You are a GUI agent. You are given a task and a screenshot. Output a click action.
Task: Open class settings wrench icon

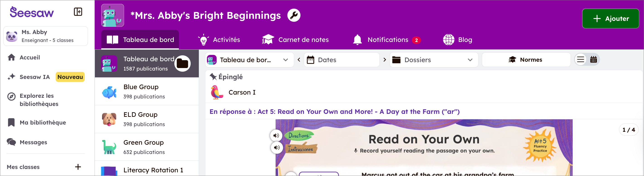coord(293,15)
